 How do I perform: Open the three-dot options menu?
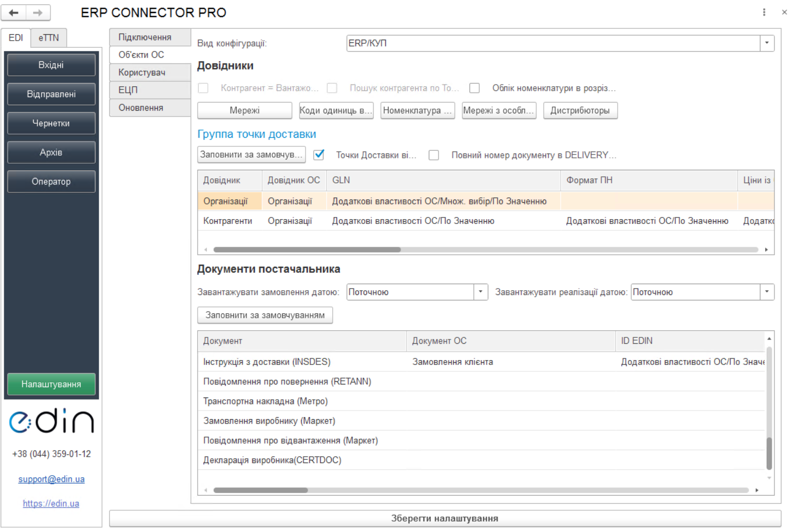764,12
